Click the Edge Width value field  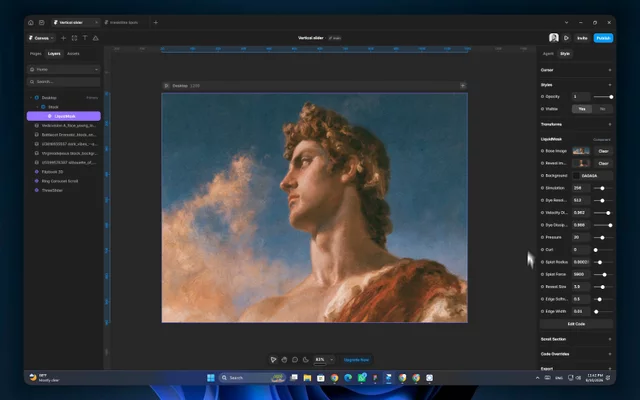[x=581, y=311]
